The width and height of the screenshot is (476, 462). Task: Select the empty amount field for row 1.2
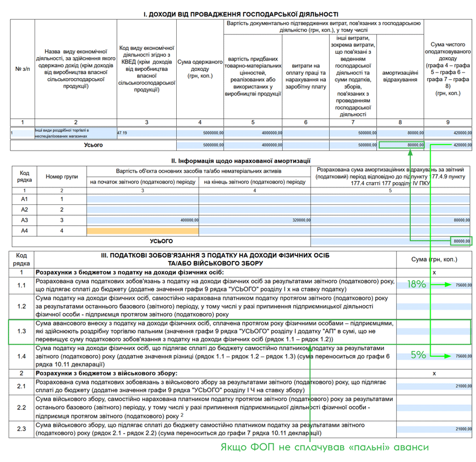(x=435, y=306)
